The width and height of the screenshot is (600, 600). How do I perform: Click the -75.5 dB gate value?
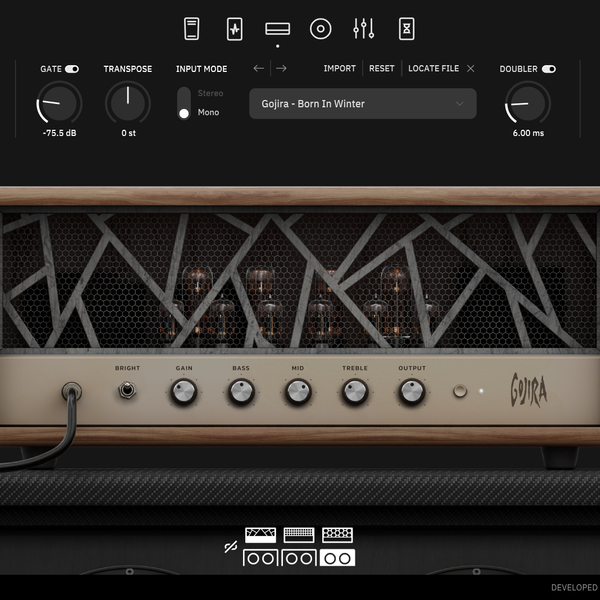[x=60, y=133]
